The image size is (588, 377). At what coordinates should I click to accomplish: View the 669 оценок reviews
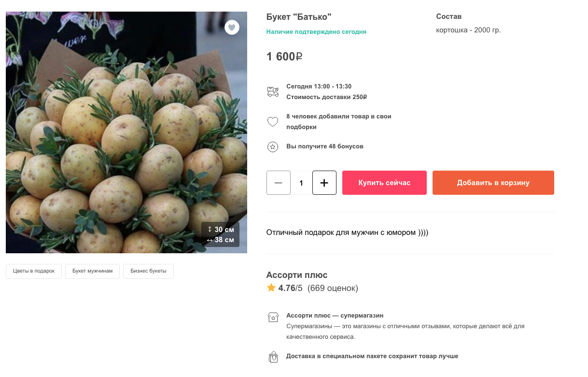[333, 289]
